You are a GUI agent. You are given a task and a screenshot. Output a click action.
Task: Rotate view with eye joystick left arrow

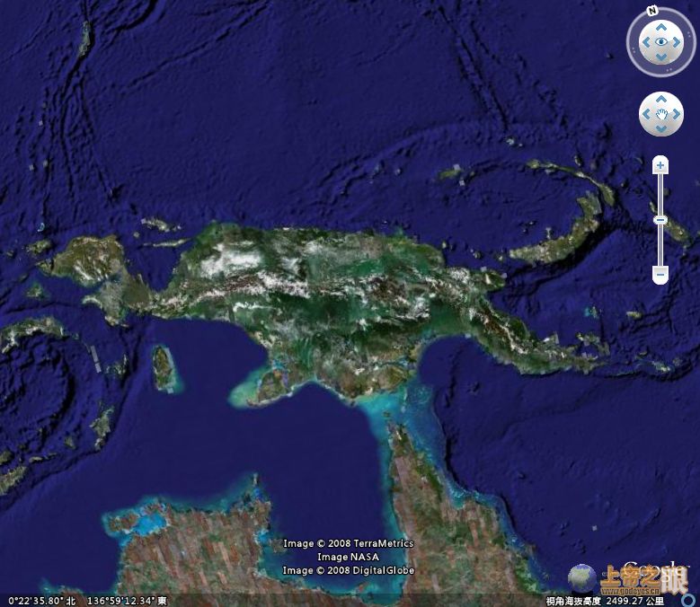[x=645, y=42]
